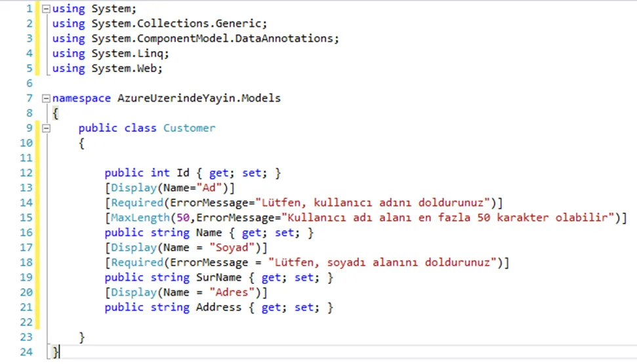637x364 pixels.
Task: Collapse the using directives block at line 1
Action: click(47, 9)
